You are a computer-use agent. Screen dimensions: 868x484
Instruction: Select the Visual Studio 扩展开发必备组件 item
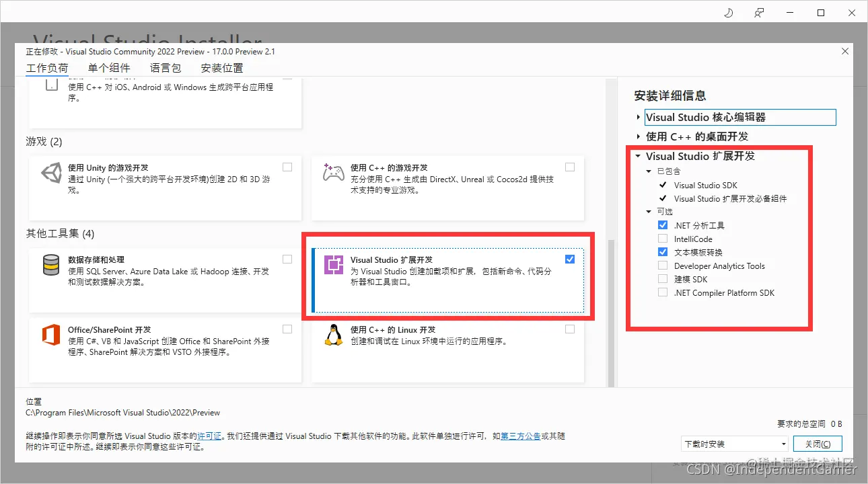point(730,199)
